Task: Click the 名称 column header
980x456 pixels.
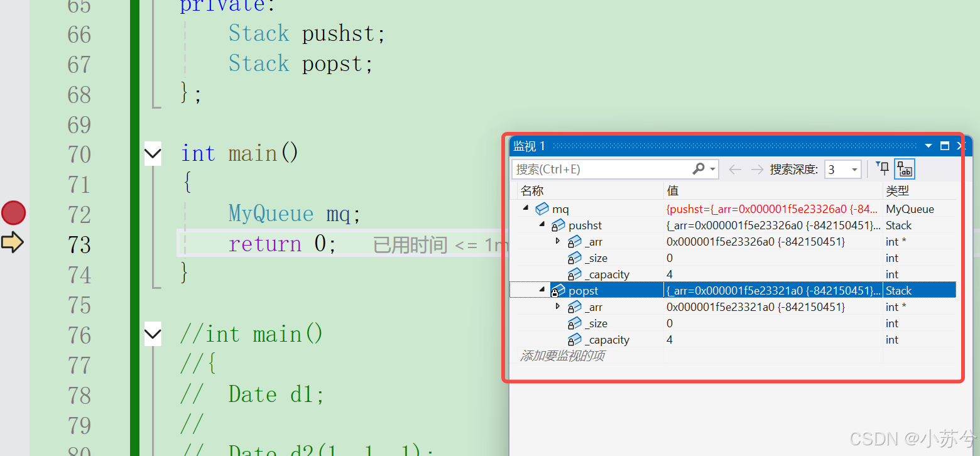Action: pyautogui.click(x=532, y=190)
